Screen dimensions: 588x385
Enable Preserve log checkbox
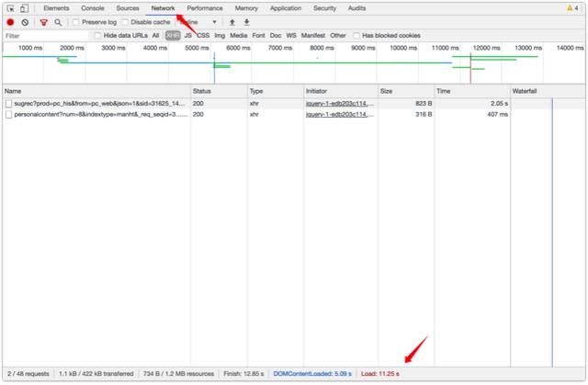[x=75, y=22]
